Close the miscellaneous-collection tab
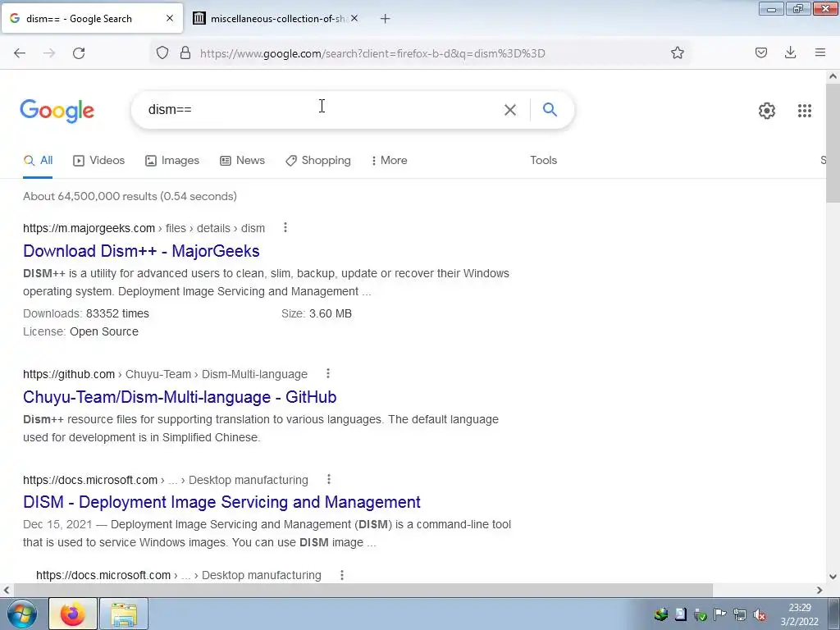The width and height of the screenshot is (840, 630). tap(354, 18)
